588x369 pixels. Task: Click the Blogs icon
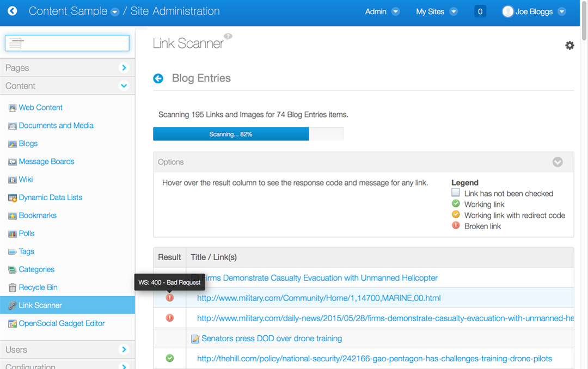point(13,144)
